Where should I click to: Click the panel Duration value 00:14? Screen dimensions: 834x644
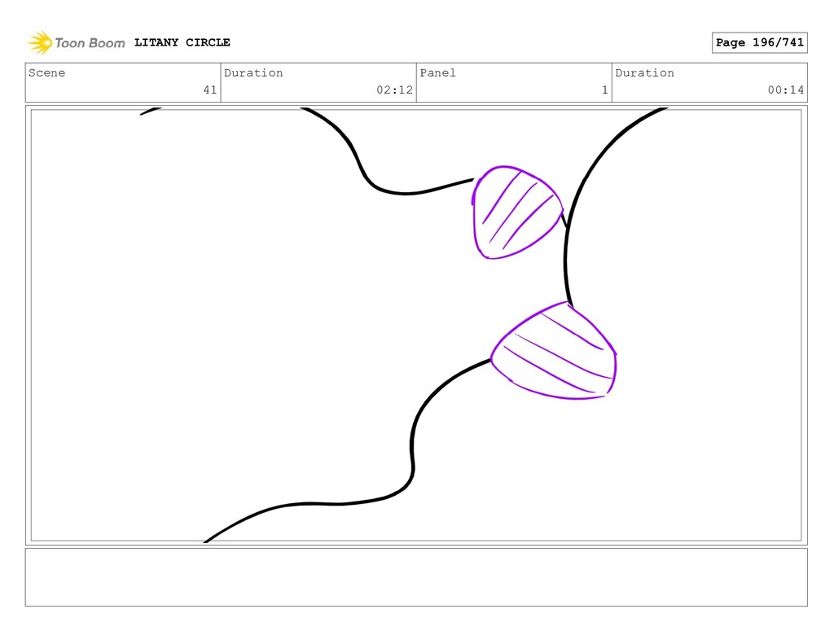(x=786, y=90)
